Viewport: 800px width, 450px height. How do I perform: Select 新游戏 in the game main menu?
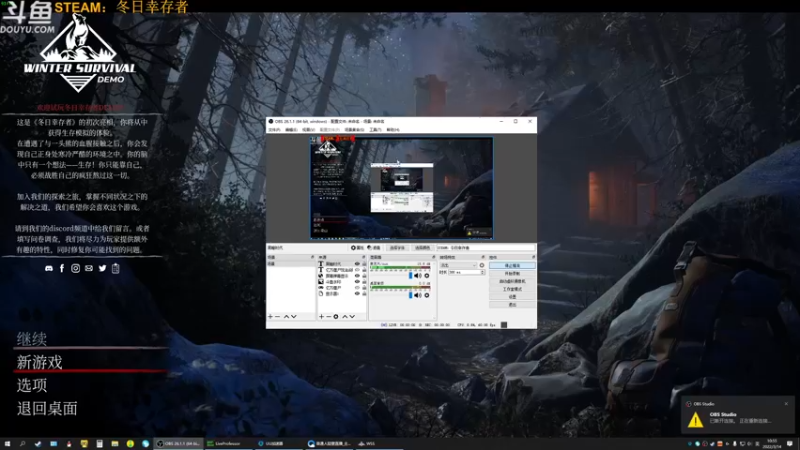pyautogui.click(x=39, y=362)
